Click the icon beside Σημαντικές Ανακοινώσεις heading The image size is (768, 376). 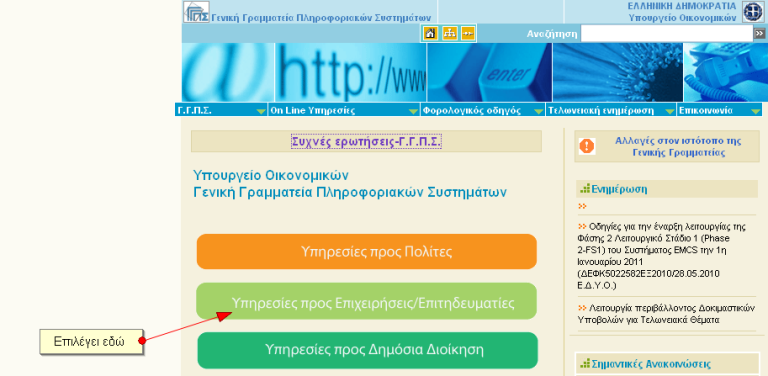585,364
